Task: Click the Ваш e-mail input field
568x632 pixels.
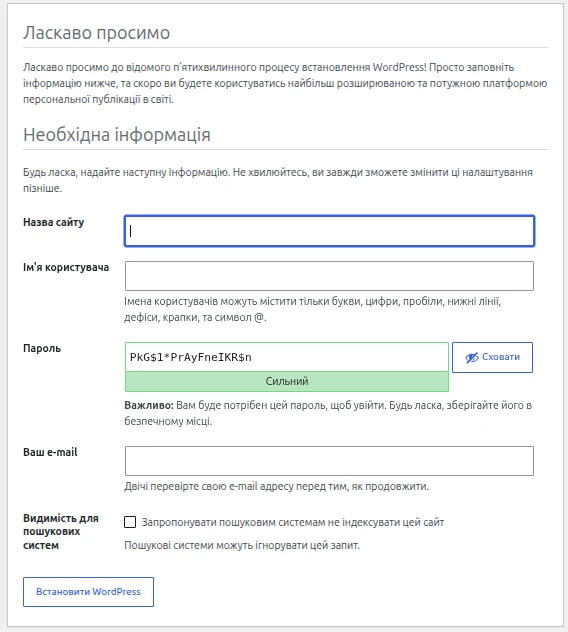Action: (x=329, y=461)
